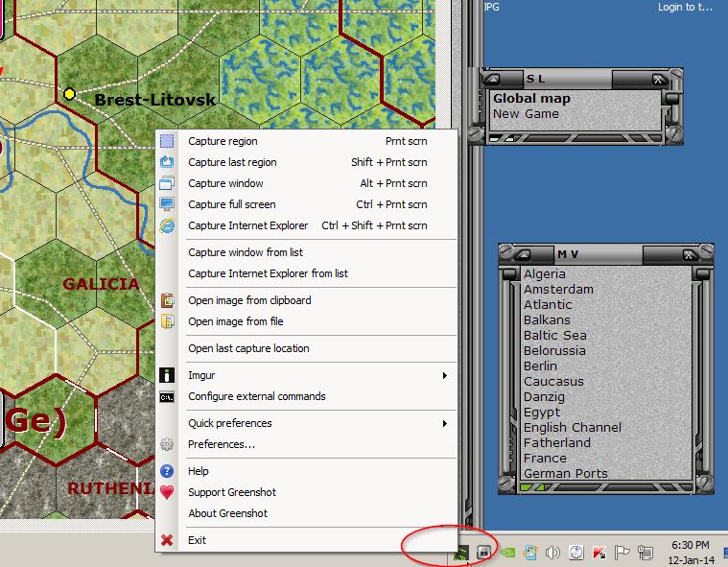Image resolution: width=728 pixels, height=567 pixels.
Task: Expand the Imgur submenu
Action: (306, 375)
